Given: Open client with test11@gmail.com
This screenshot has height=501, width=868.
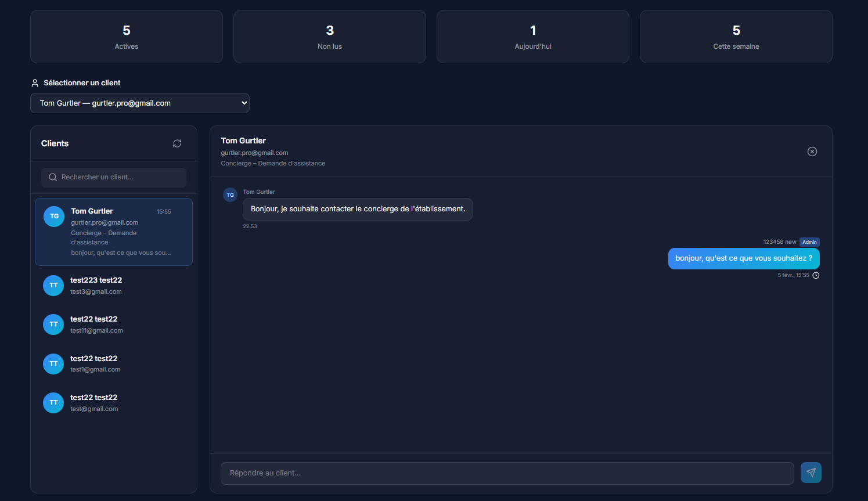Looking at the screenshot, I should click(114, 325).
